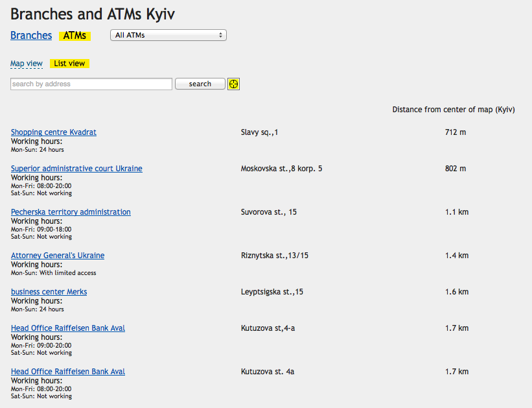The height and width of the screenshot is (408, 532).
Task: Click the yellow locate-me crosshair icon
Action: click(x=233, y=84)
